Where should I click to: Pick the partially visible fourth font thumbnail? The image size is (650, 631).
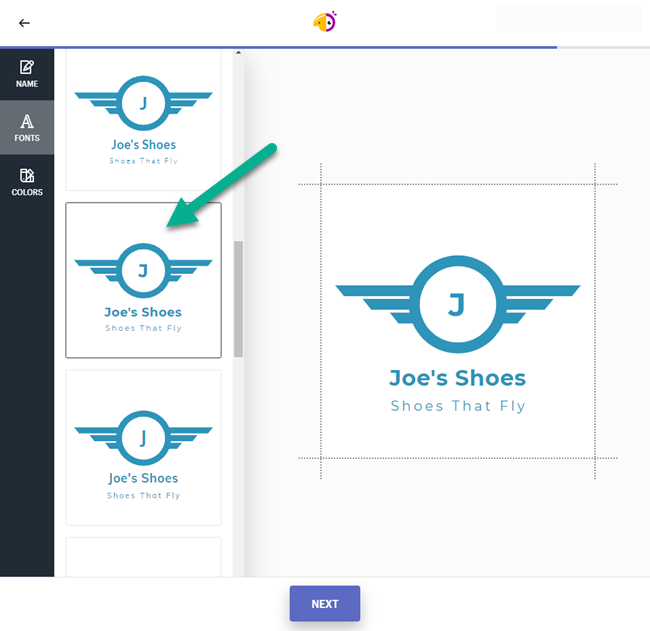click(143, 556)
